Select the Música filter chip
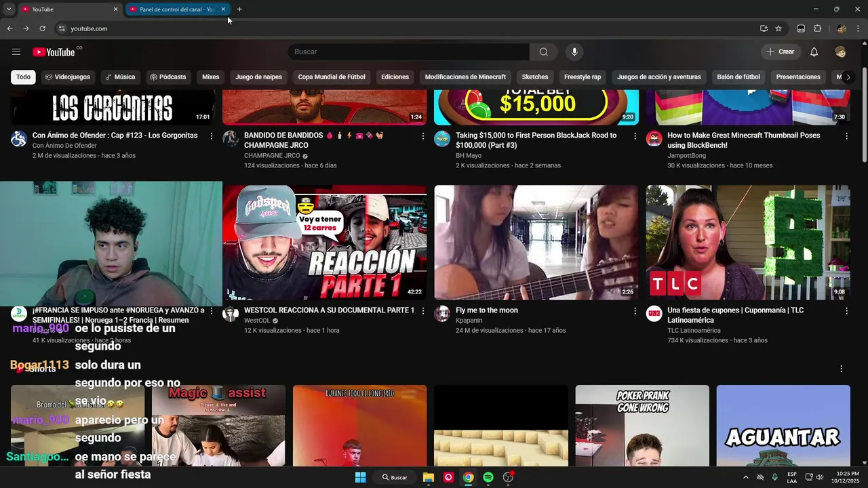The width and height of the screenshot is (868, 488). point(120,77)
